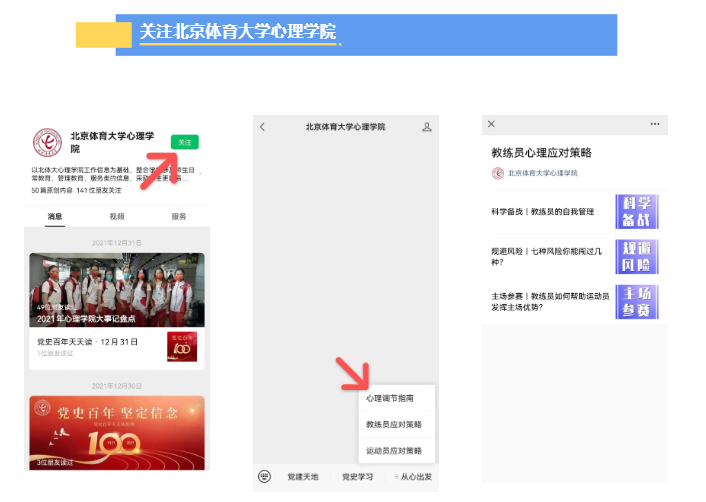706x502 pixels.
Task: Open the 主场参赛 thumbnail
Action: click(637, 302)
